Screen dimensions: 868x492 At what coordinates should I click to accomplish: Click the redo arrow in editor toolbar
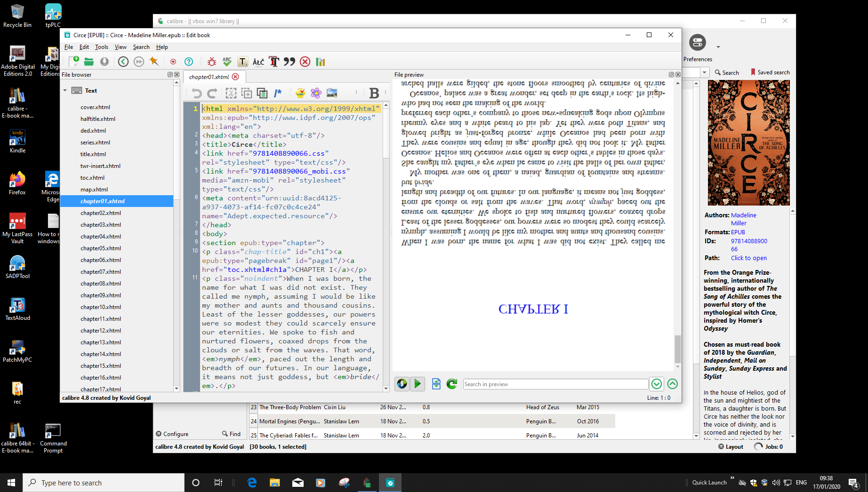pos(212,93)
